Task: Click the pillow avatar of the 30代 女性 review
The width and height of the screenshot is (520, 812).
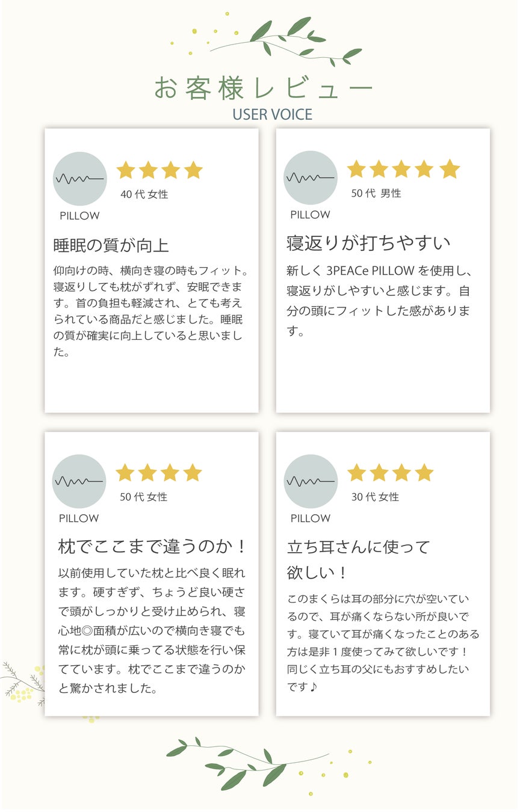Action: pos(310,482)
